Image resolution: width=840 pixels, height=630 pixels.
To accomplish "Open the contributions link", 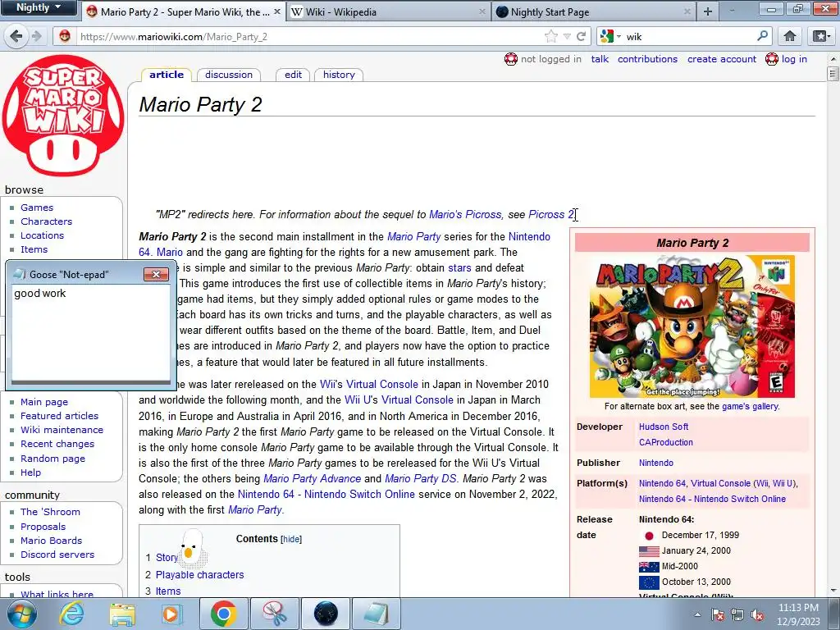I will pyautogui.click(x=647, y=59).
